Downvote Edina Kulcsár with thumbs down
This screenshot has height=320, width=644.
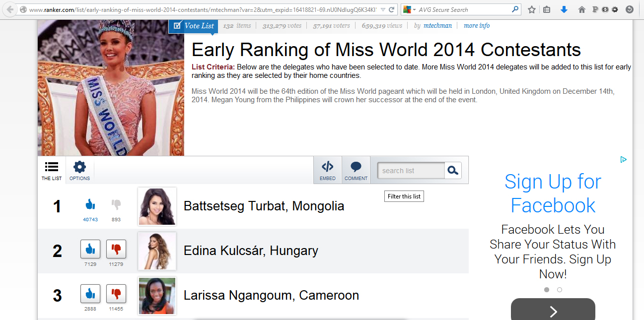point(116,249)
